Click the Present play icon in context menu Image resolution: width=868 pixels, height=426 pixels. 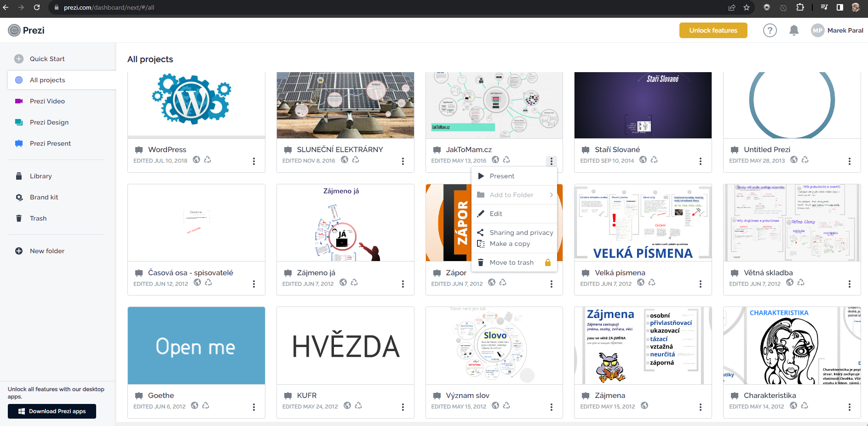pyautogui.click(x=481, y=176)
